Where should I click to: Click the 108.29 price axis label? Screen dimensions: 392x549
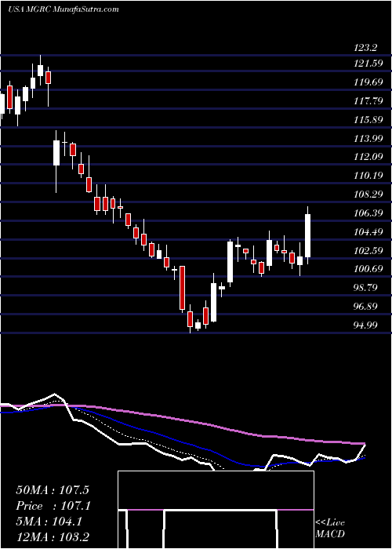pyautogui.click(x=368, y=195)
